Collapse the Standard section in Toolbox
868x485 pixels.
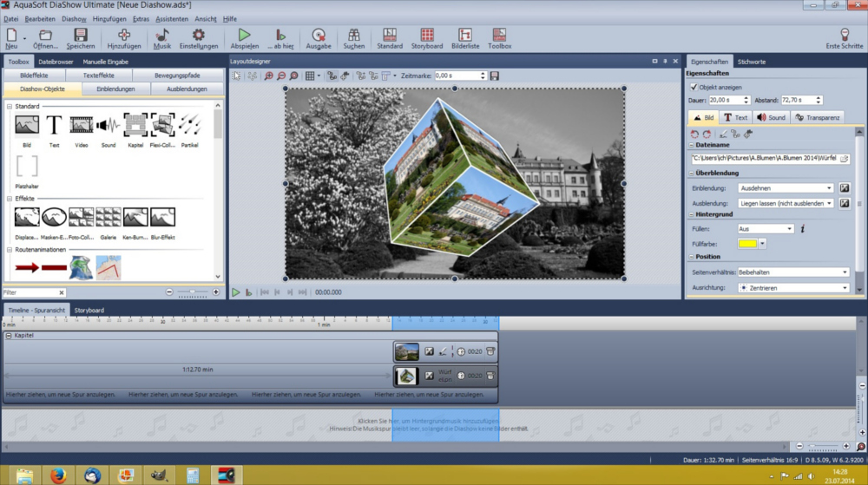pos(9,106)
